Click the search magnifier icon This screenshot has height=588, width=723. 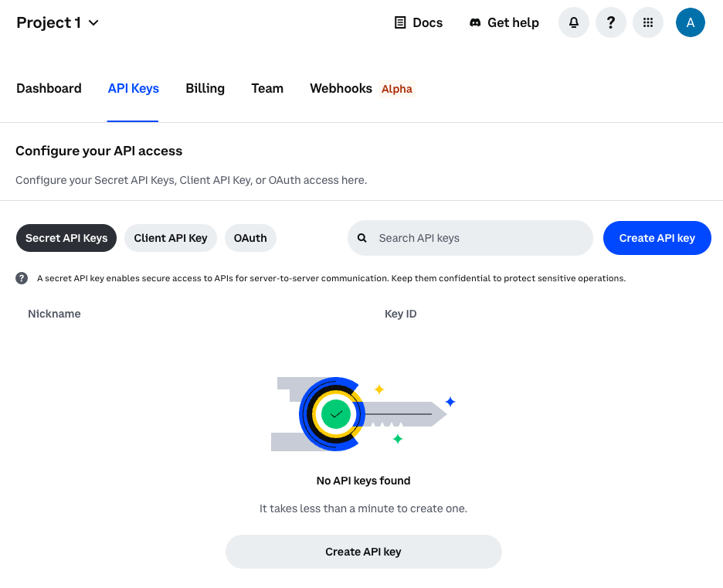click(x=362, y=238)
